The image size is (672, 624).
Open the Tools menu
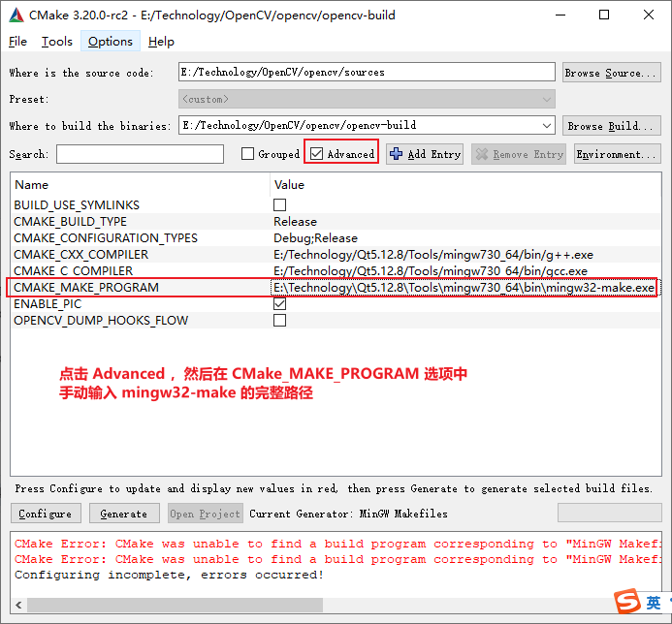(x=57, y=42)
